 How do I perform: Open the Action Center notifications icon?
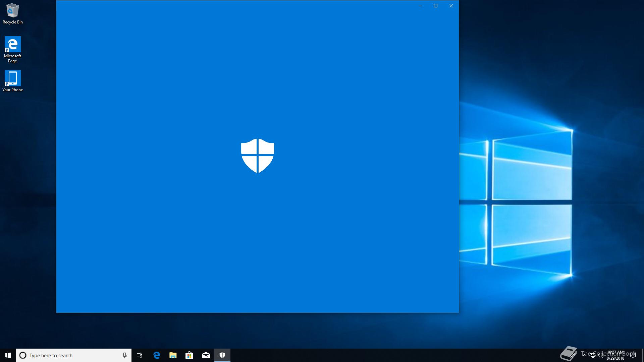(x=633, y=355)
